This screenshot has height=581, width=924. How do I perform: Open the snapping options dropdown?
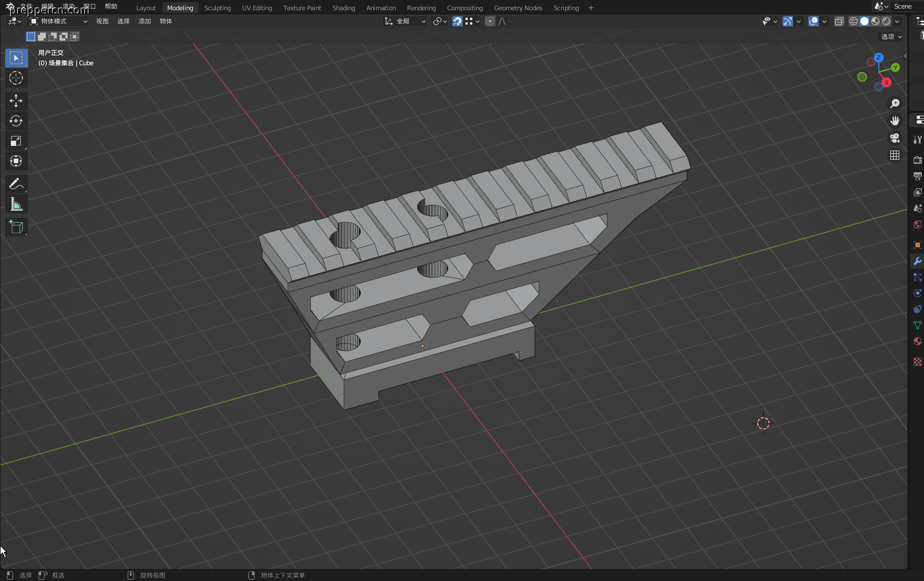472,21
